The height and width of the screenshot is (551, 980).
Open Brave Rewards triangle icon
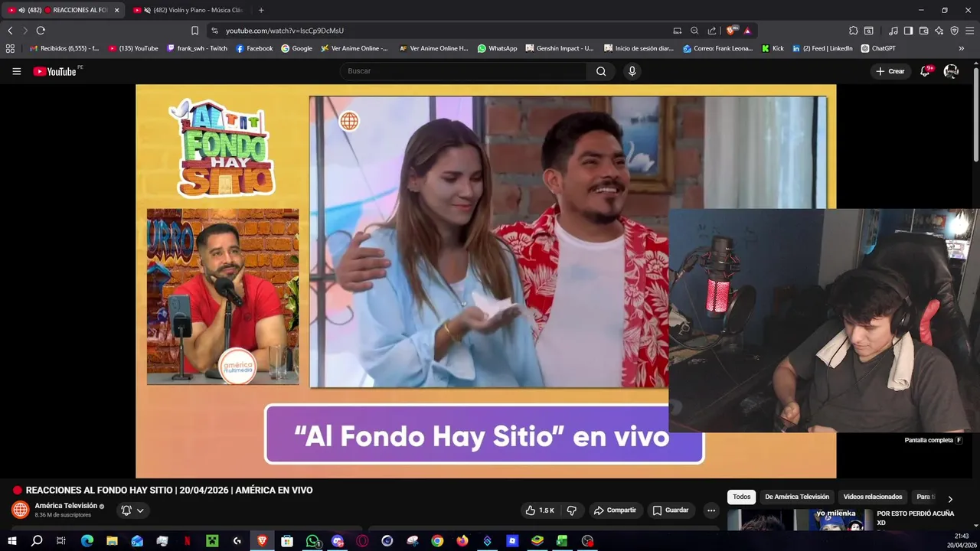748,31
